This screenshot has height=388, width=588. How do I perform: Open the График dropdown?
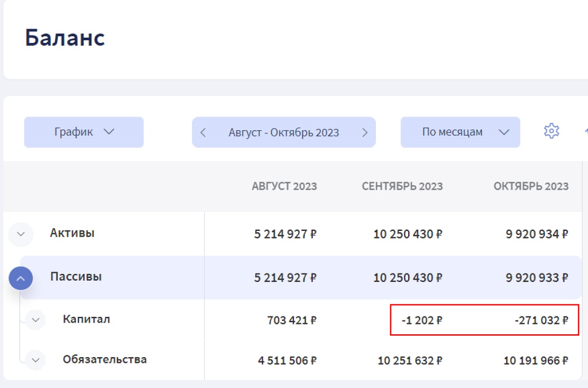[x=84, y=132]
